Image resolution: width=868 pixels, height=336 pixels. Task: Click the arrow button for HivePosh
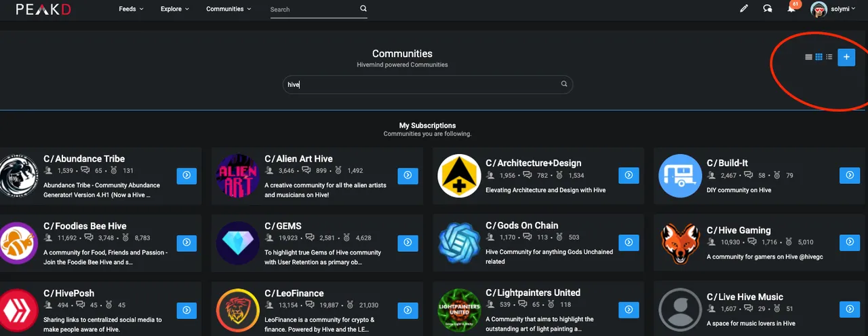click(186, 310)
